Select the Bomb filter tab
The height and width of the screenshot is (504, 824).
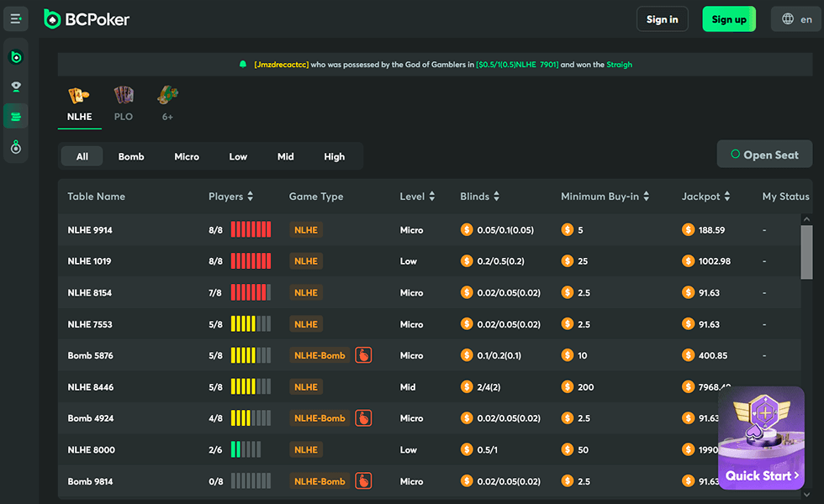[x=131, y=156]
